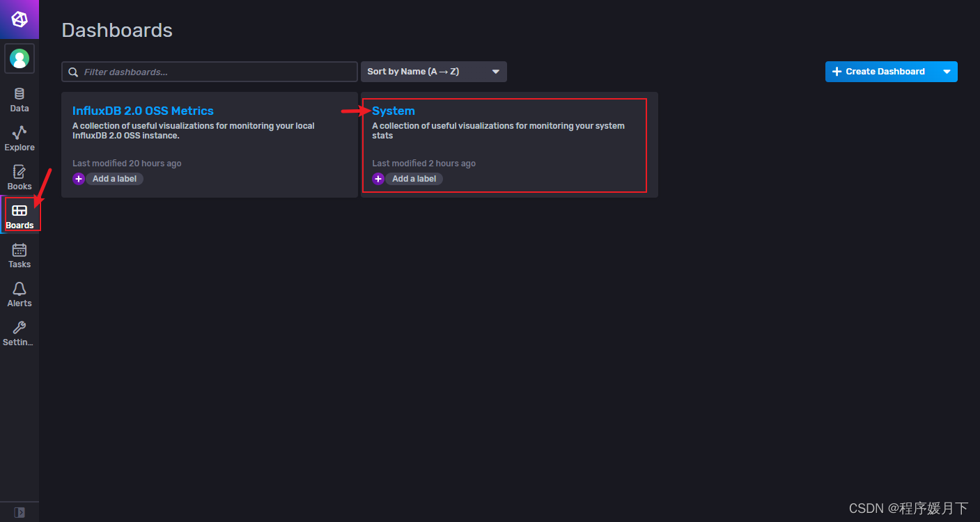Image resolution: width=980 pixels, height=522 pixels.
Task: Click plus icon on InfluxDB OSS Metrics card
Action: pos(79,179)
